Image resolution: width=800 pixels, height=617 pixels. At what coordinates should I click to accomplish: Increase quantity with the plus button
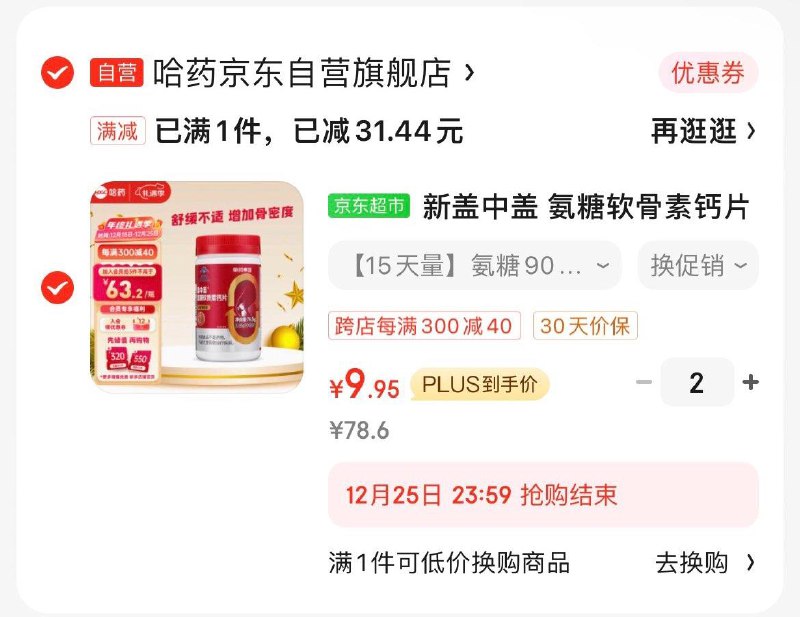(x=751, y=382)
